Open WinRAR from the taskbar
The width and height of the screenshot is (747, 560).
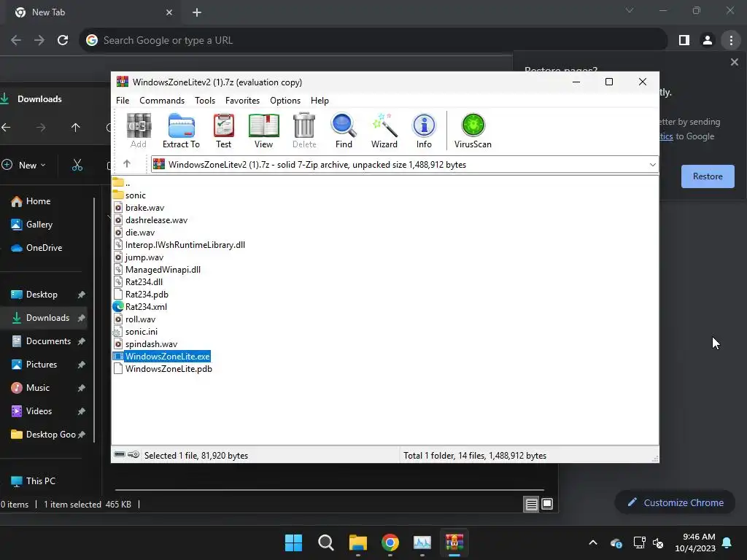(x=454, y=542)
